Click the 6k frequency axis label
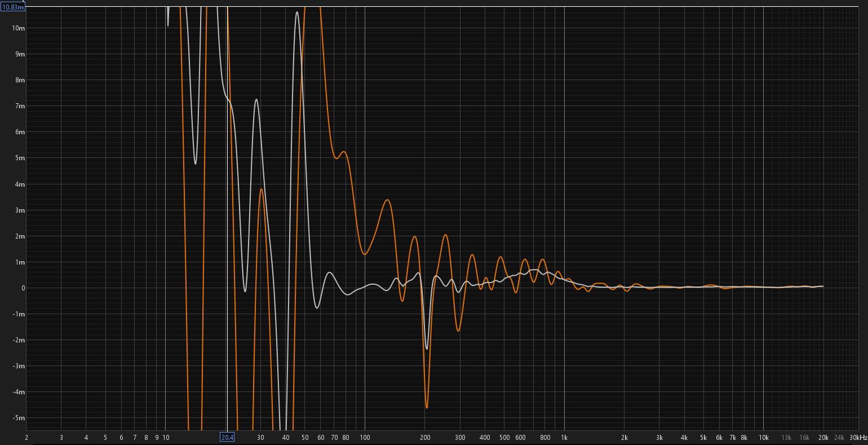868x445 pixels. [x=719, y=438]
